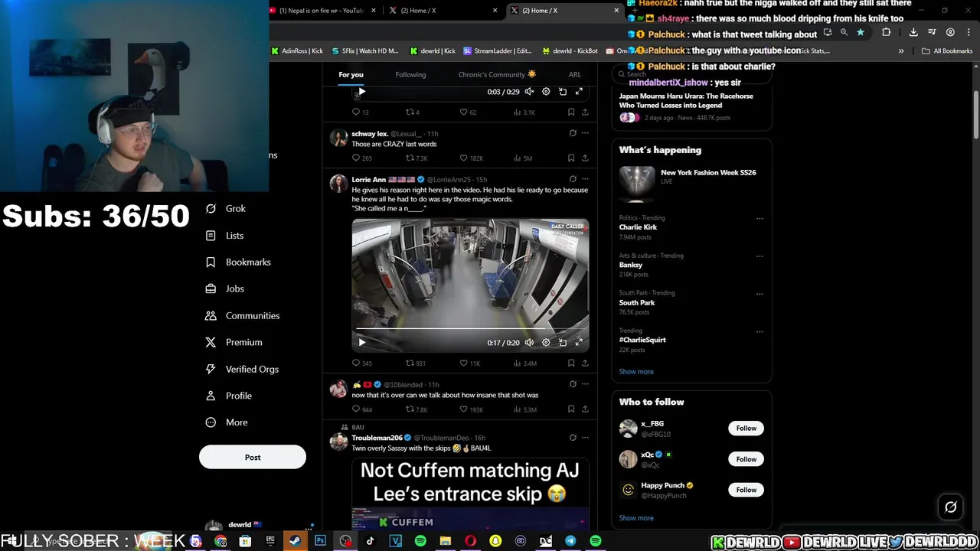Image resolution: width=980 pixels, height=551 pixels.
Task: Bookmark schway lex's tweet
Action: [x=571, y=158]
